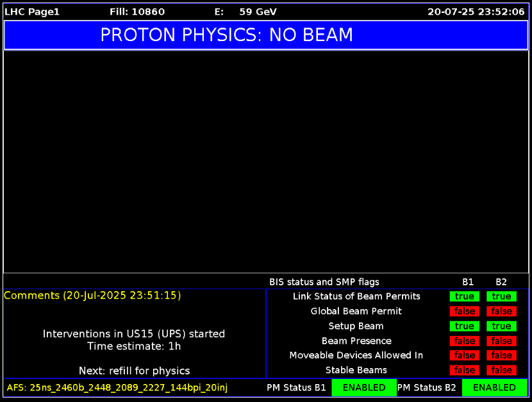Click the B1 Beam Presence false flag
The width and height of the screenshot is (532, 402).
click(x=464, y=341)
